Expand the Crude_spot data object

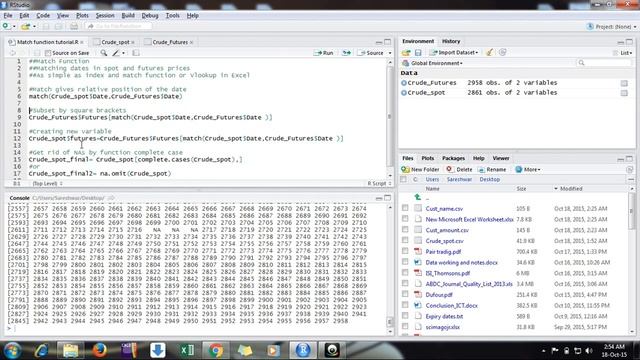pos(404,93)
